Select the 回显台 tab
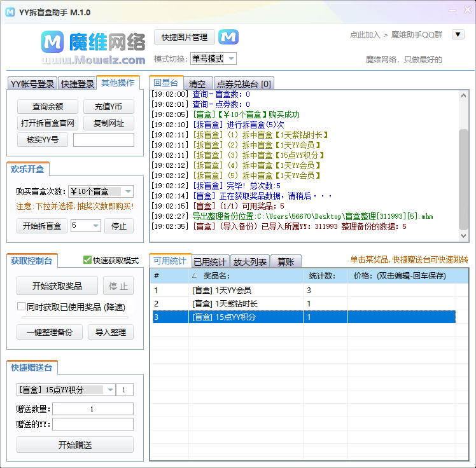 click(165, 83)
